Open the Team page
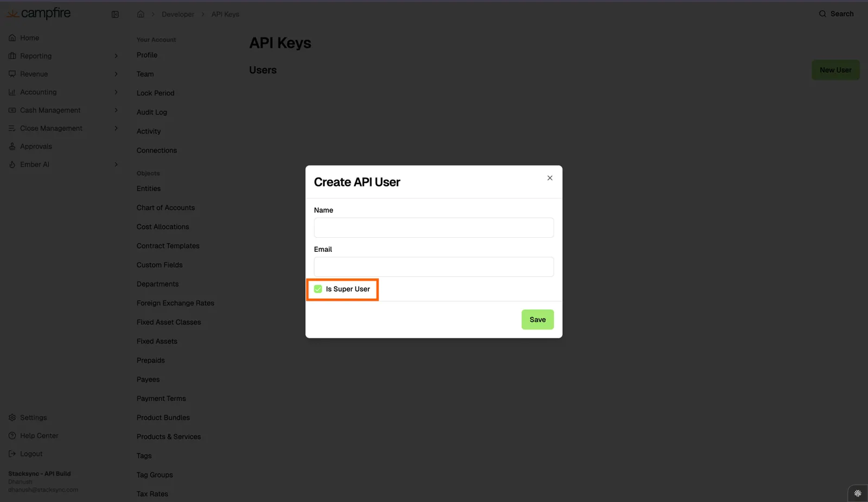The image size is (868, 502). (x=145, y=74)
